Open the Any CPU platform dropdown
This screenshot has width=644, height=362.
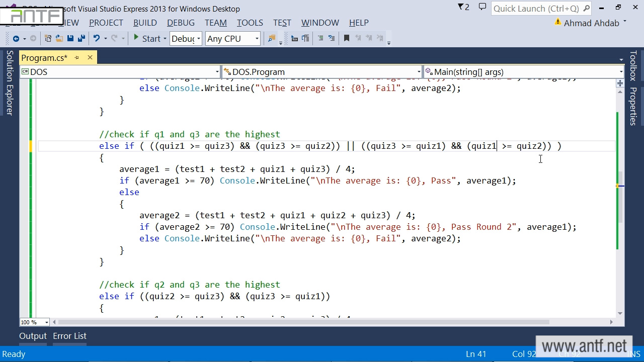pyautogui.click(x=232, y=39)
